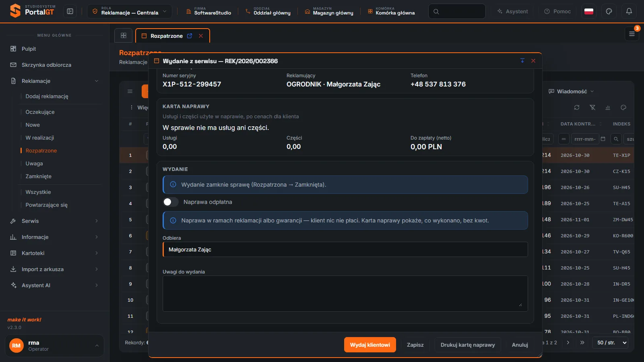Toggle the sidebar collapse icon
Viewport: 644px width, 362px height.
click(70, 12)
